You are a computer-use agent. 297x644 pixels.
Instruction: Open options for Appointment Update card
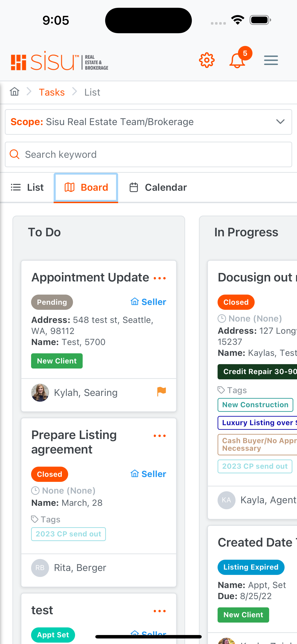tap(160, 278)
